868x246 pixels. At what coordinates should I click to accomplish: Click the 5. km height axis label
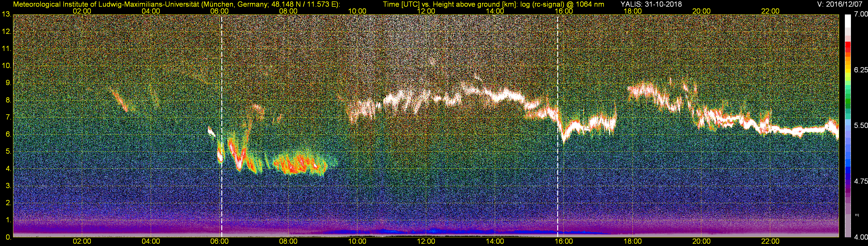pyautogui.click(x=8, y=152)
